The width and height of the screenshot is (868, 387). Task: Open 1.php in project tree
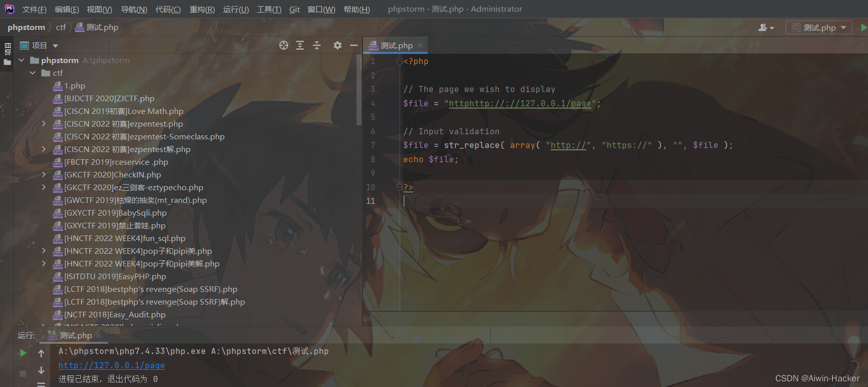pos(69,85)
